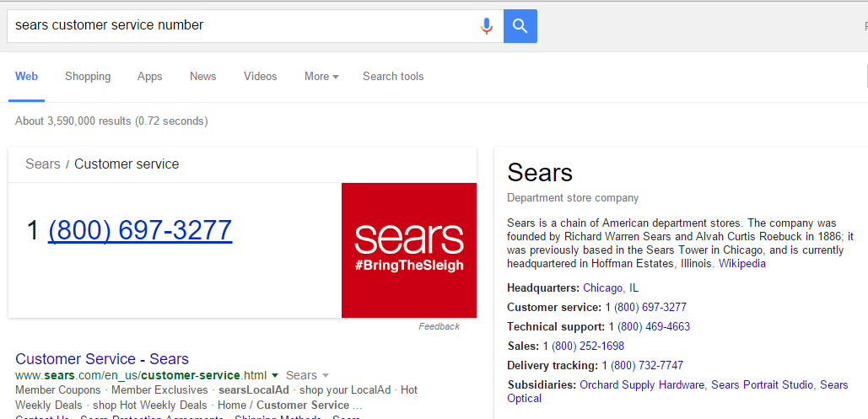Click the Sears #BringTheSleigh red logo
This screenshot has height=419, width=868.
(x=409, y=250)
